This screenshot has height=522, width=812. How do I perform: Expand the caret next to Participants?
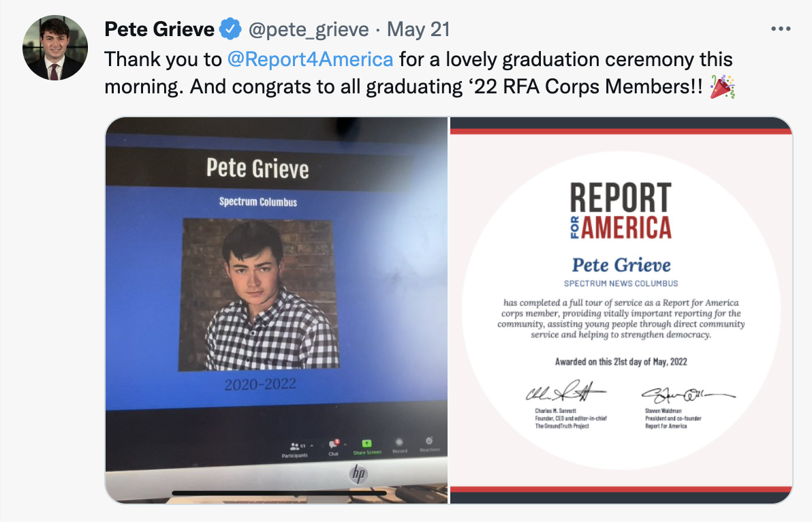(x=311, y=444)
